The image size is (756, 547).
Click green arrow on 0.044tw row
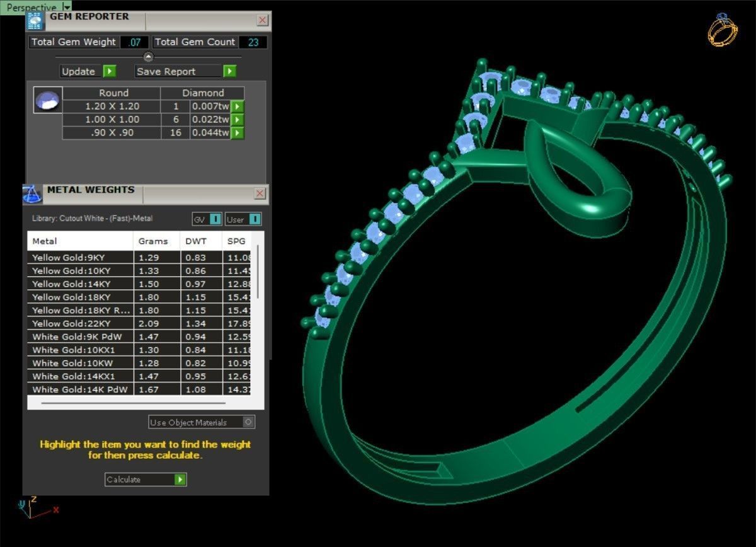(x=238, y=133)
